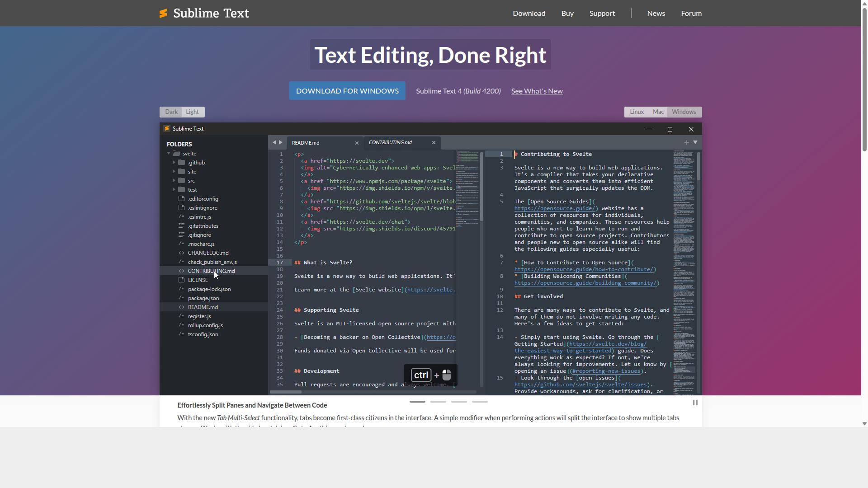
Task: Open the Download page from navigation
Action: pyautogui.click(x=529, y=13)
